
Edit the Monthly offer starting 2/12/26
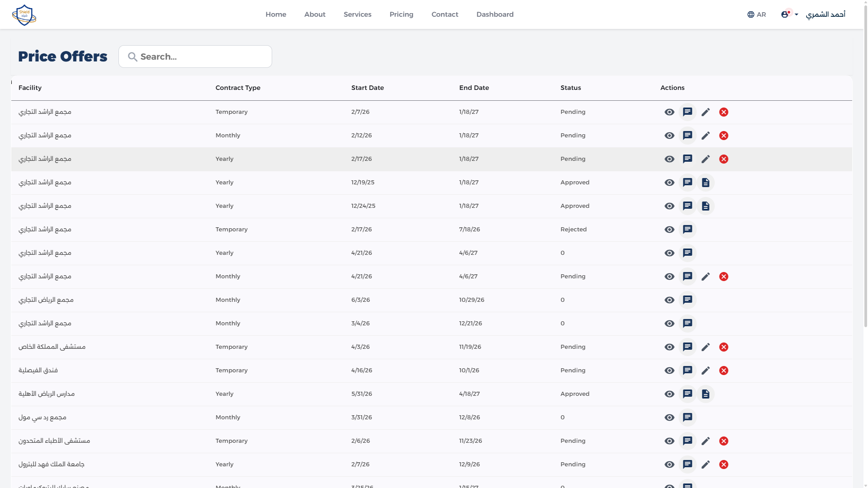(x=706, y=135)
